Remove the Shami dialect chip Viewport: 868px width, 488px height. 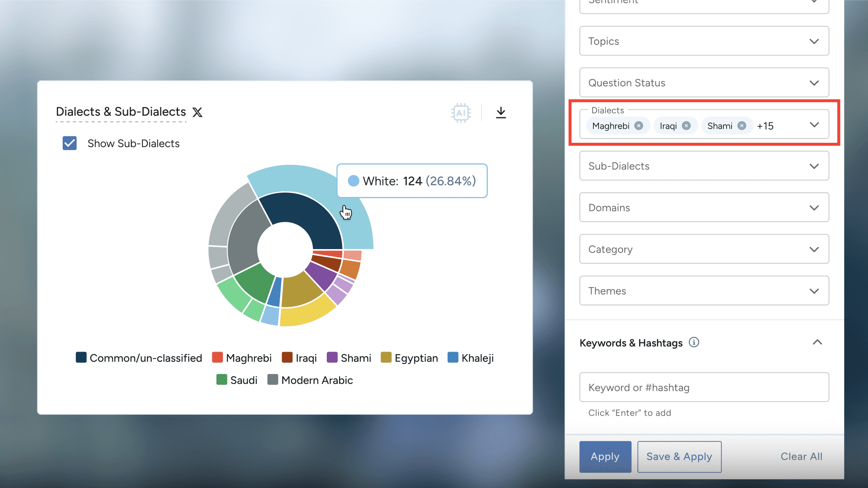point(742,126)
